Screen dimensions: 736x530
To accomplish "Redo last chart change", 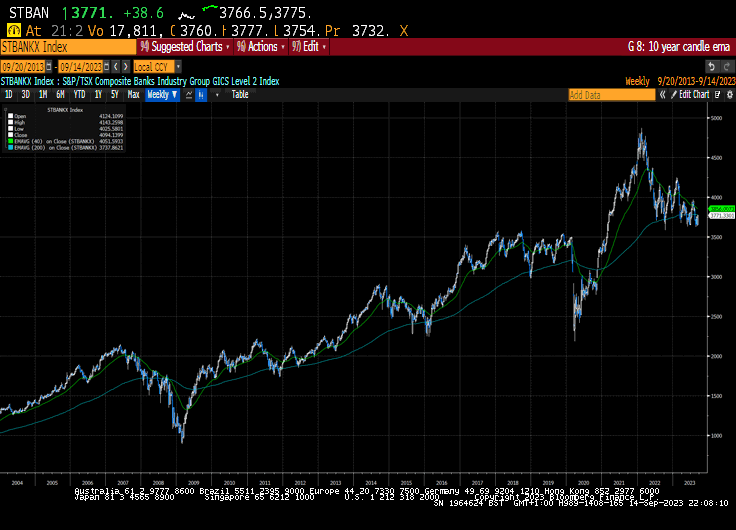I will pyautogui.click(x=727, y=67).
